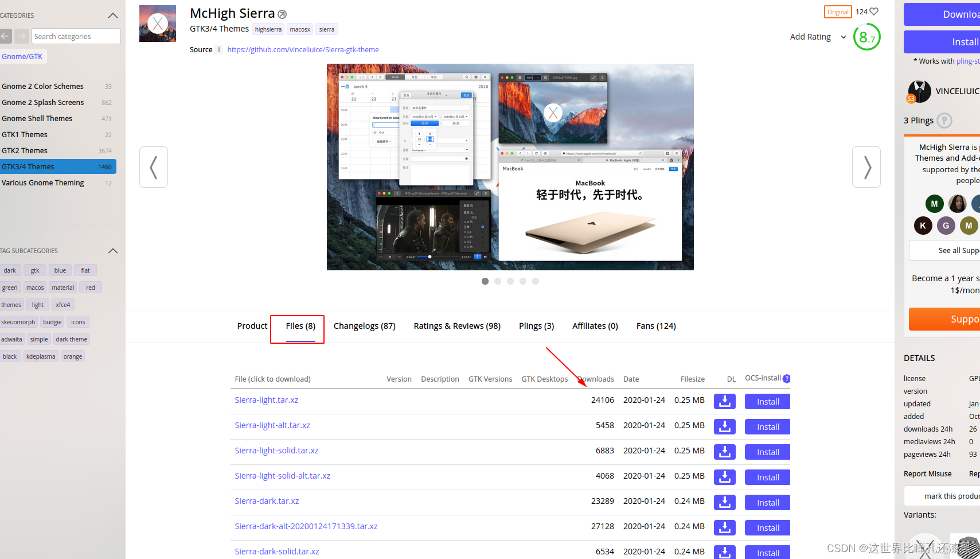Viewport: 980px width, 559px height.
Task: Open supporter avatar with letter G
Action: coord(946,226)
